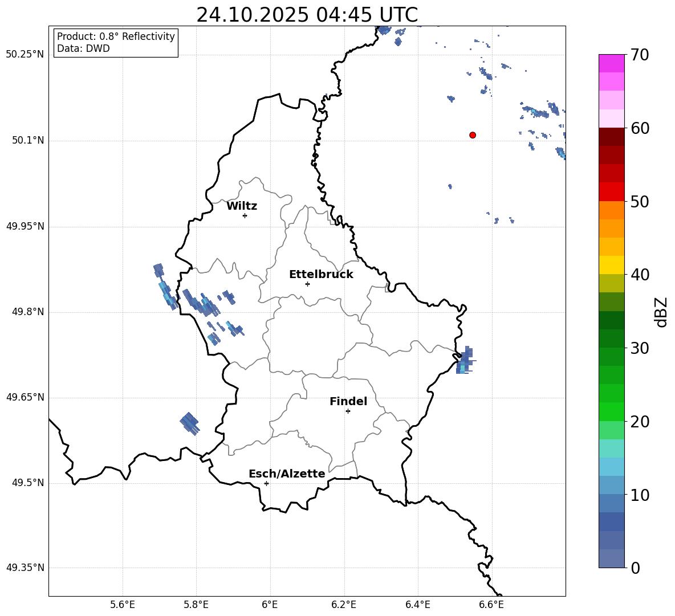Image resolution: width=675 pixels, height=616 pixels.
Task: Click the title '24.10.2025 04:45 UTC'
Action: (307, 15)
